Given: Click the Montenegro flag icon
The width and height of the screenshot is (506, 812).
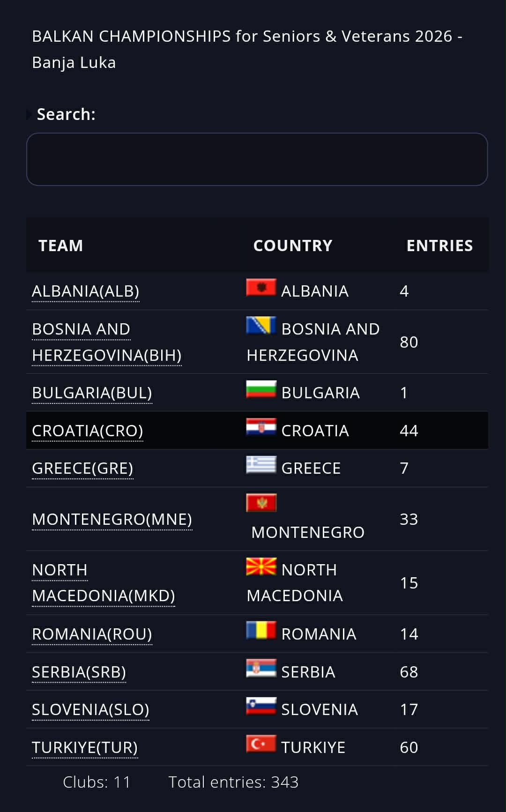Looking at the screenshot, I should pyautogui.click(x=261, y=503).
